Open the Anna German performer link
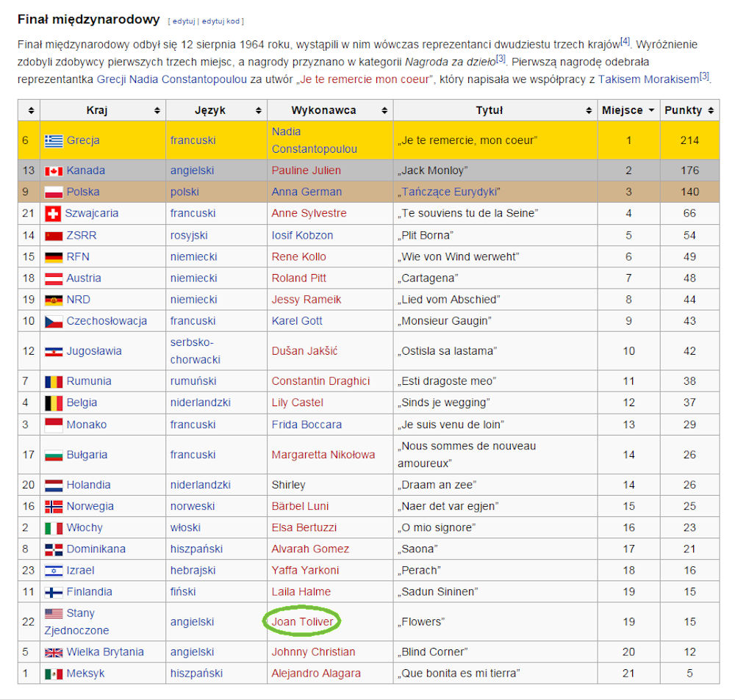The image size is (735, 700). click(306, 192)
